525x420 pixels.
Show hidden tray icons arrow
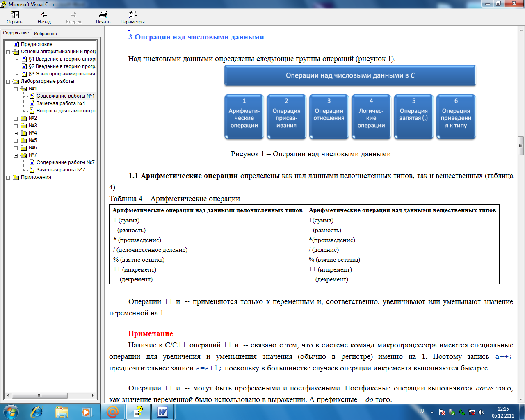[x=432, y=412]
